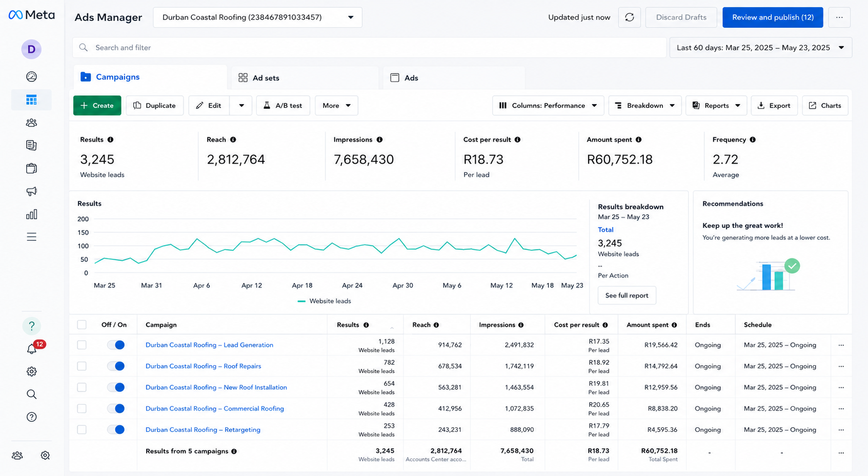Open the Breakdown dropdown
Screen dimensions: 868x476
click(x=645, y=106)
